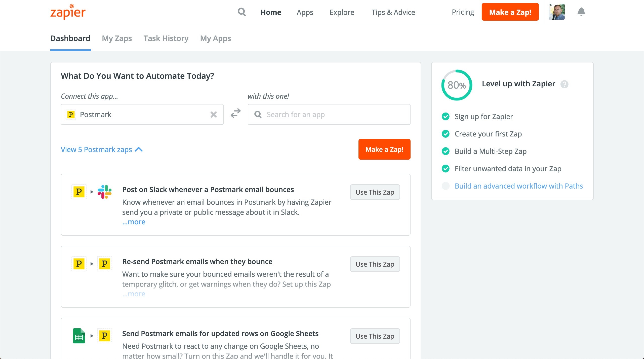Expand '...more' under Slack bounce zap
This screenshot has height=359, width=644.
point(134,222)
